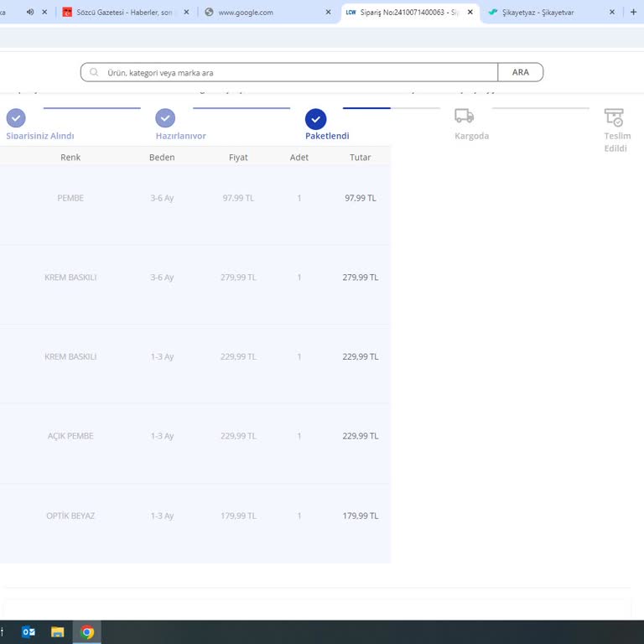Click the Fiyat column header

[x=238, y=158]
